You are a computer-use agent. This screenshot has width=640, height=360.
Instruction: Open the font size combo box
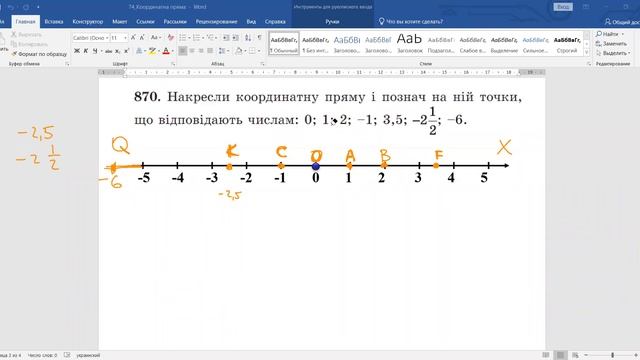pyautogui.click(x=119, y=38)
